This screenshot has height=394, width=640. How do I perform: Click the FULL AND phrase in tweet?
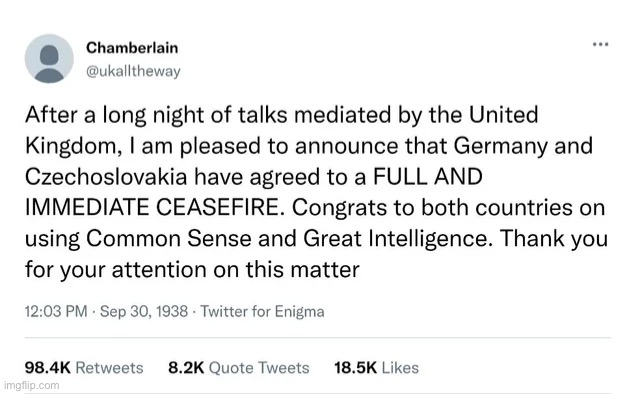[x=428, y=177]
